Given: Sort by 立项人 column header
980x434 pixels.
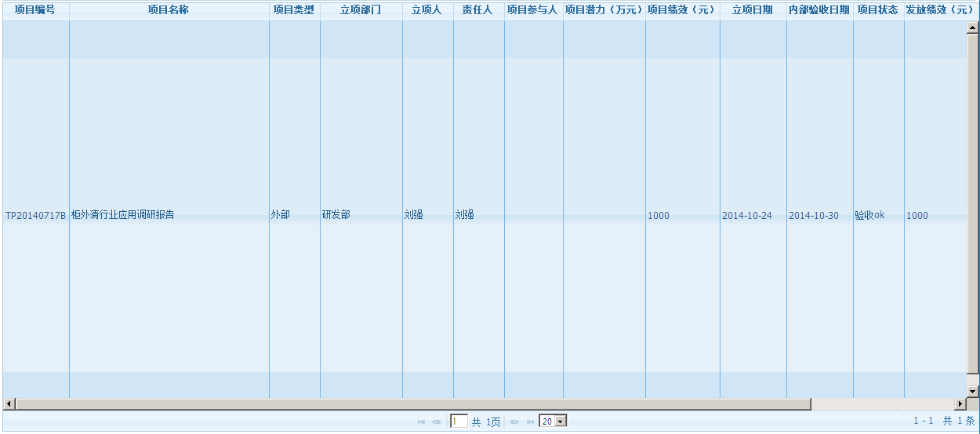Looking at the screenshot, I should 427,10.
